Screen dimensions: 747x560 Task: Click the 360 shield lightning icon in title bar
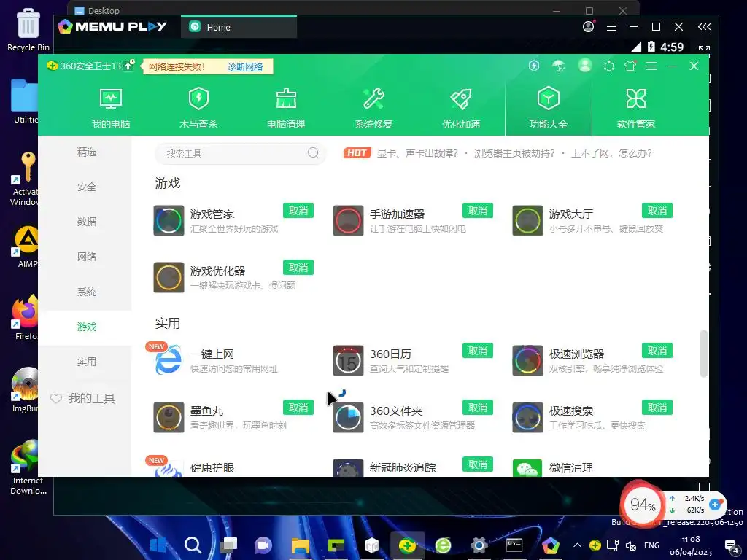click(534, 66)
